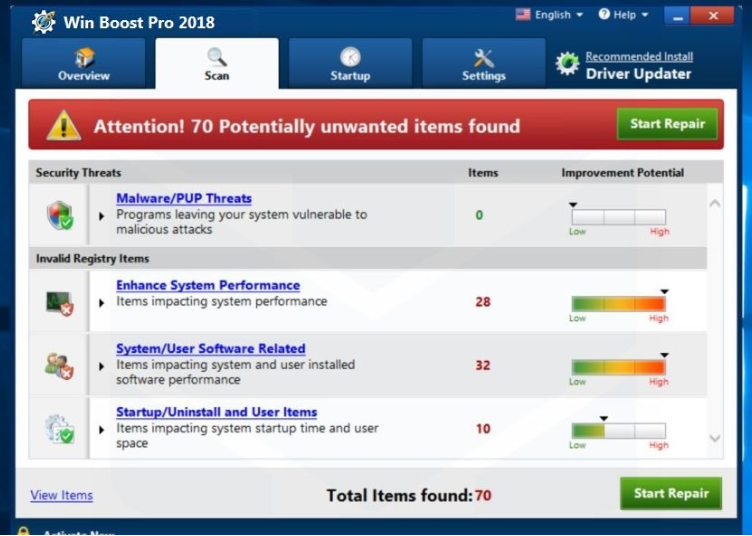Click the Help question mark icon
This screenshot has width=752, height=536.
point(604,14)
